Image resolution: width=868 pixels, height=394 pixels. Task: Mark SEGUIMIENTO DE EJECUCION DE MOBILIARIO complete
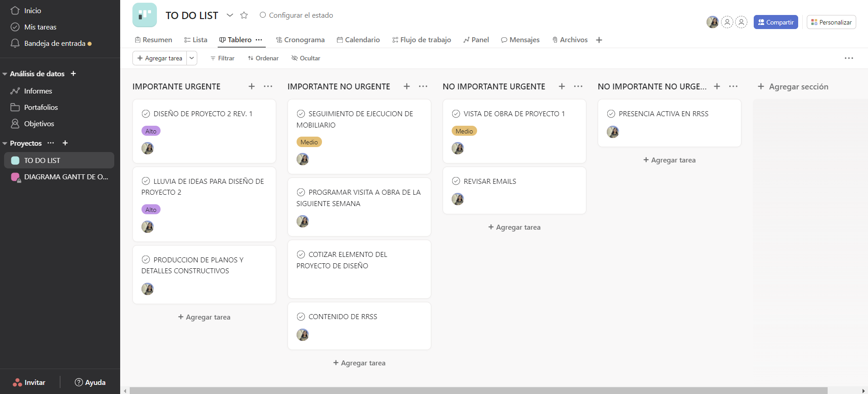point(301,113)
